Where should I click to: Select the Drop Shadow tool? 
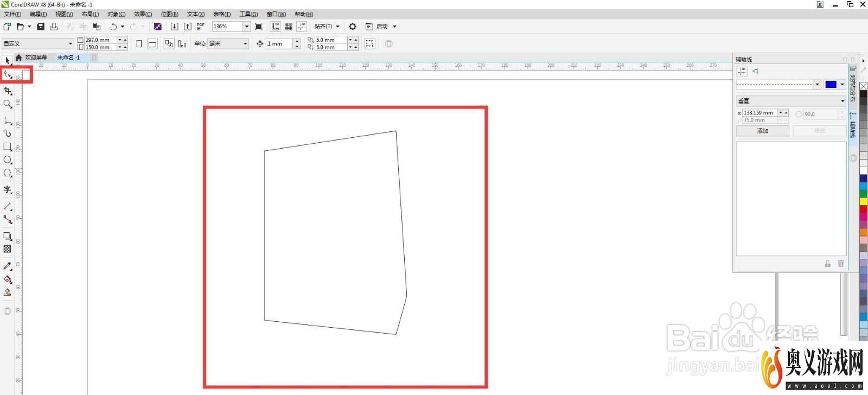pos(8,236)
